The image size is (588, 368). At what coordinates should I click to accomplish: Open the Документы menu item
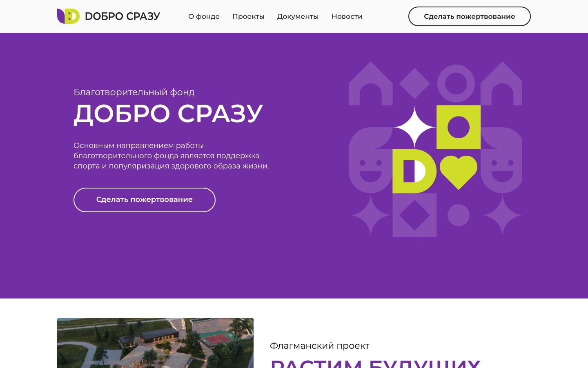click(298, 16)
